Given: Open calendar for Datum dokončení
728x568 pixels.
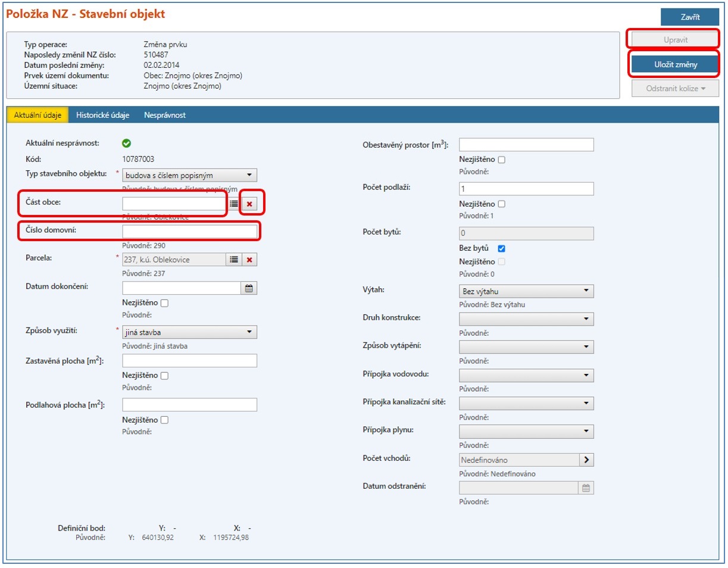Looking at the screenshot, I should tap(249, 288).
